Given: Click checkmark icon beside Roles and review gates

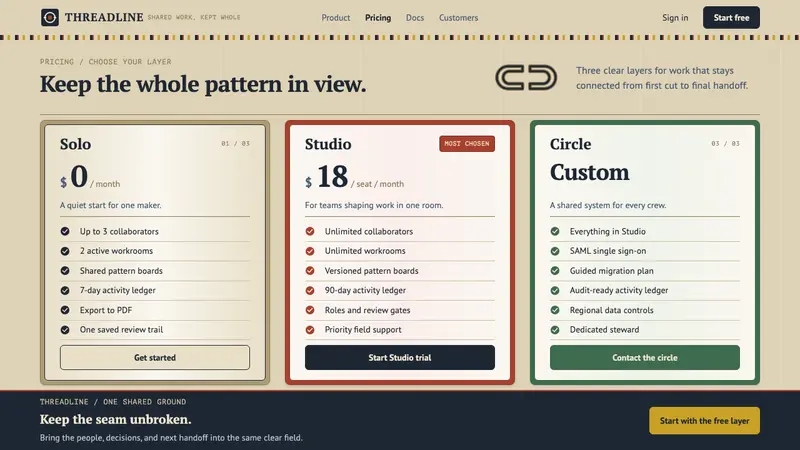Looking at the screenshot, I should point(310,310).
